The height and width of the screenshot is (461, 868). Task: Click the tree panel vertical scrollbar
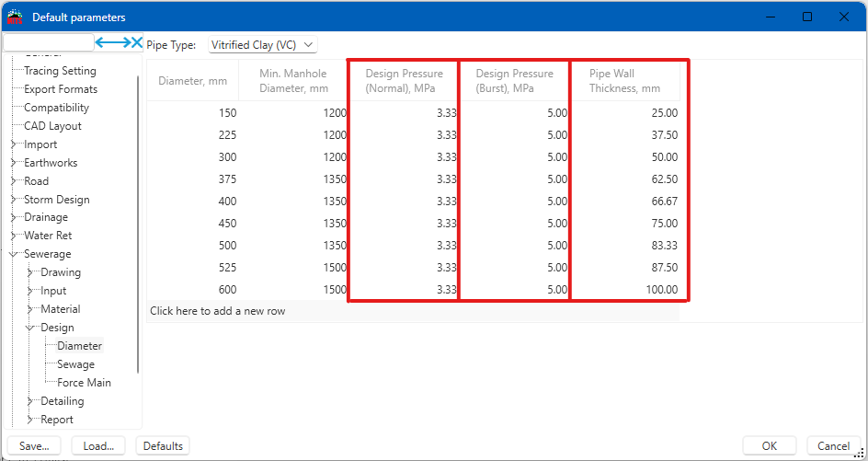pyautogui.click(x=139, y=221)
